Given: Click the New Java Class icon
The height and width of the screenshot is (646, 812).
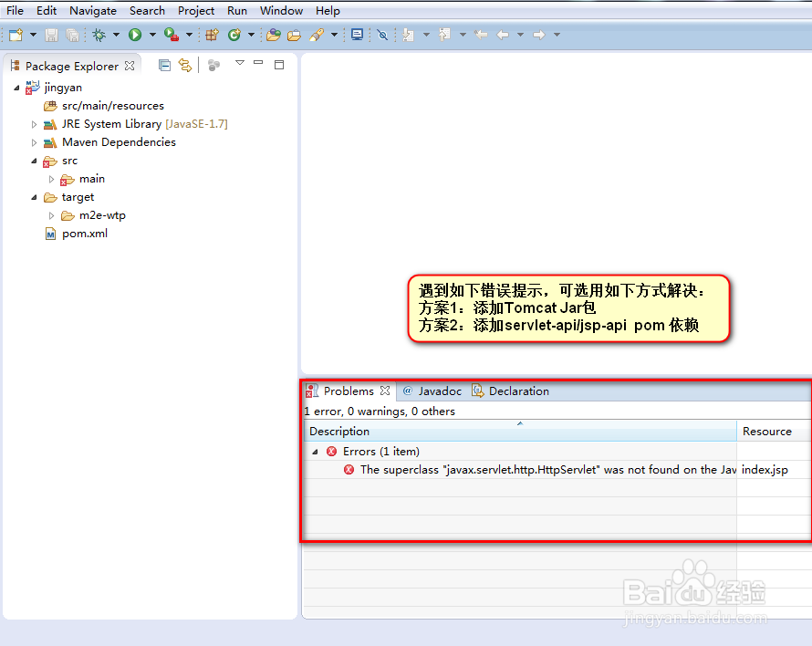Looking at the screenshot, I should pyautogui.click(x=234, y=35).
